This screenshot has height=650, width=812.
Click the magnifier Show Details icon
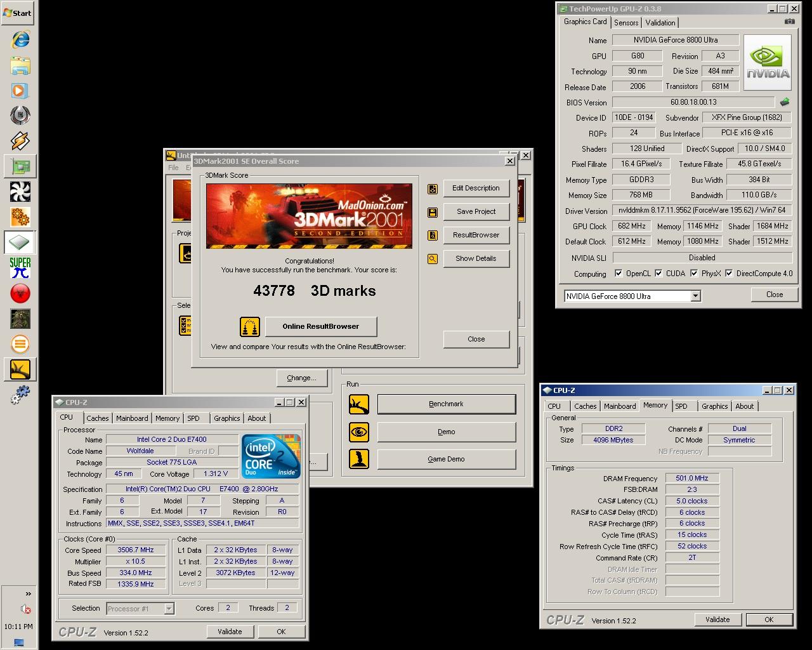pyautogui.click(x=433, y=259)
